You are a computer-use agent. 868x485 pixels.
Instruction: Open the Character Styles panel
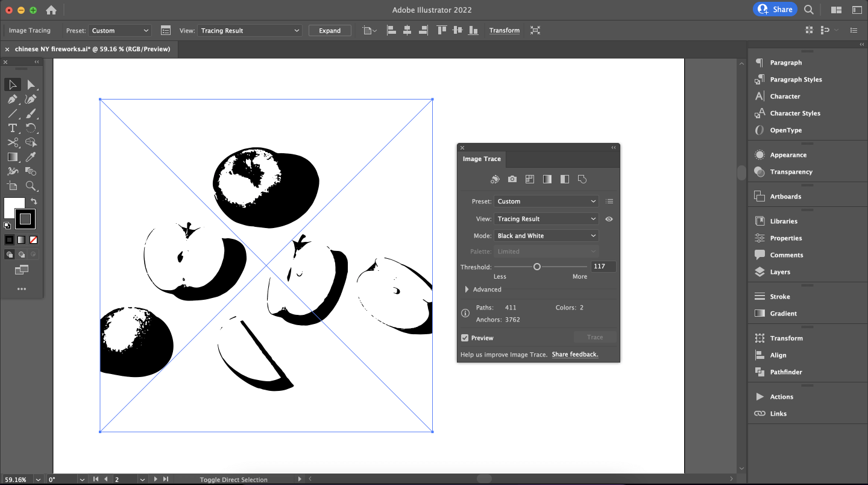point(794,113)
